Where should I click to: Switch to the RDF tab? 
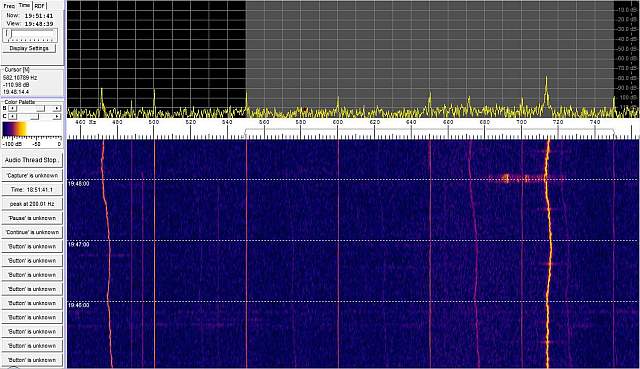pos(40,6)
